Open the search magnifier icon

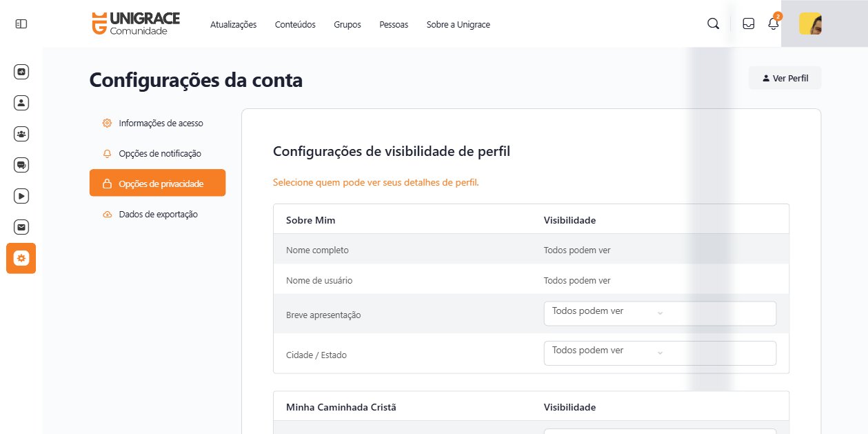click(712, 23)
